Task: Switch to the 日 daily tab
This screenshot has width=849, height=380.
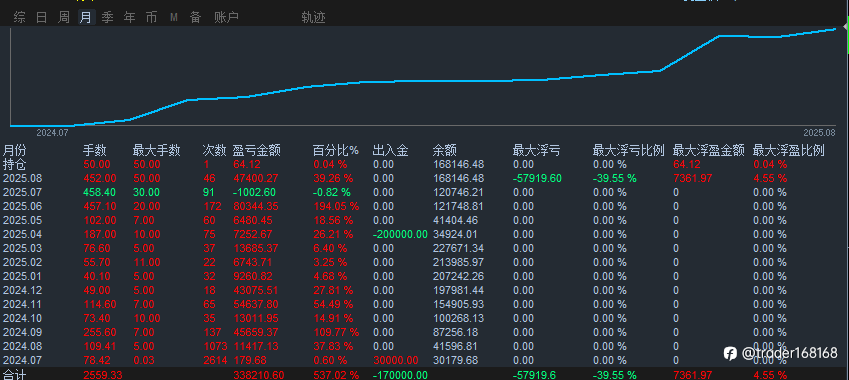Action: (42, 17)
